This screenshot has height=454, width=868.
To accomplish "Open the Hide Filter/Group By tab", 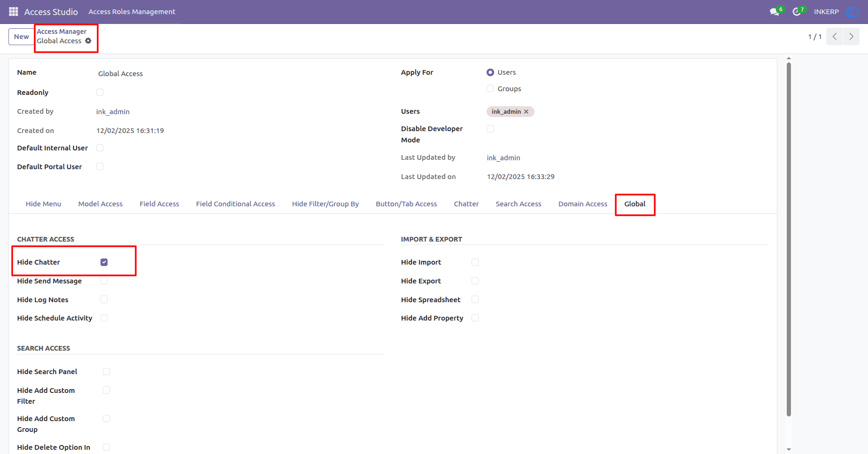I will tap(325, 204).
